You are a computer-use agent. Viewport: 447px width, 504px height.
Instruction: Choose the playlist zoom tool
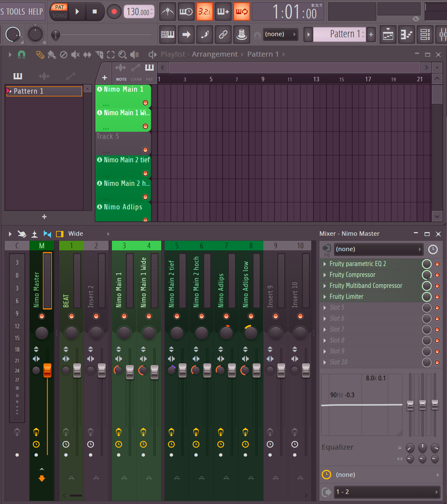(122, 54)
